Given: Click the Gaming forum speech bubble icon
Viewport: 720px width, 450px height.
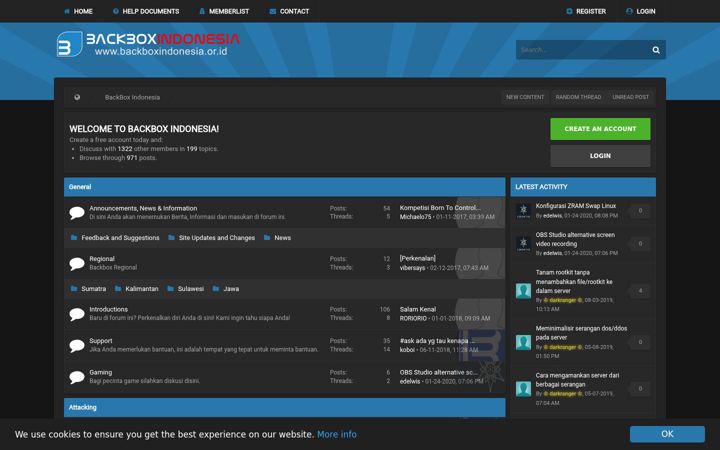Looking at the screenshot, I should pos(77,377).
